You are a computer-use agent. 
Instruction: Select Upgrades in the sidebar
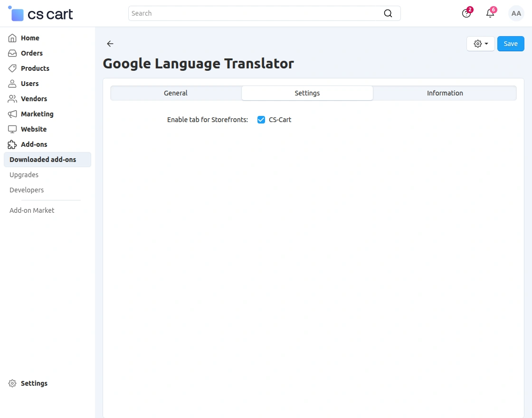click(x=24, y=175)
